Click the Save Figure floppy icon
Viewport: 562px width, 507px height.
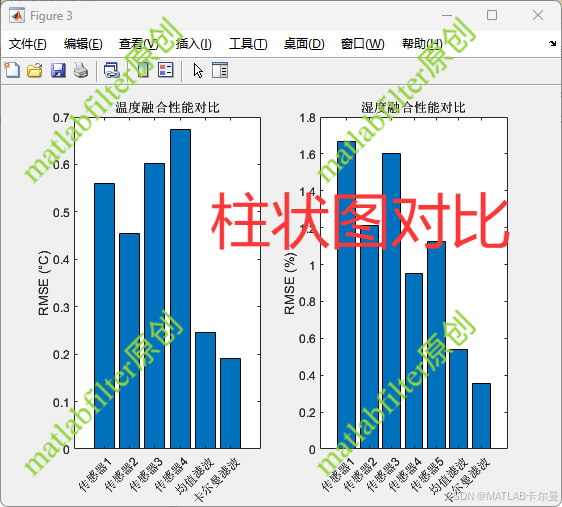click(x=58, y=70)
